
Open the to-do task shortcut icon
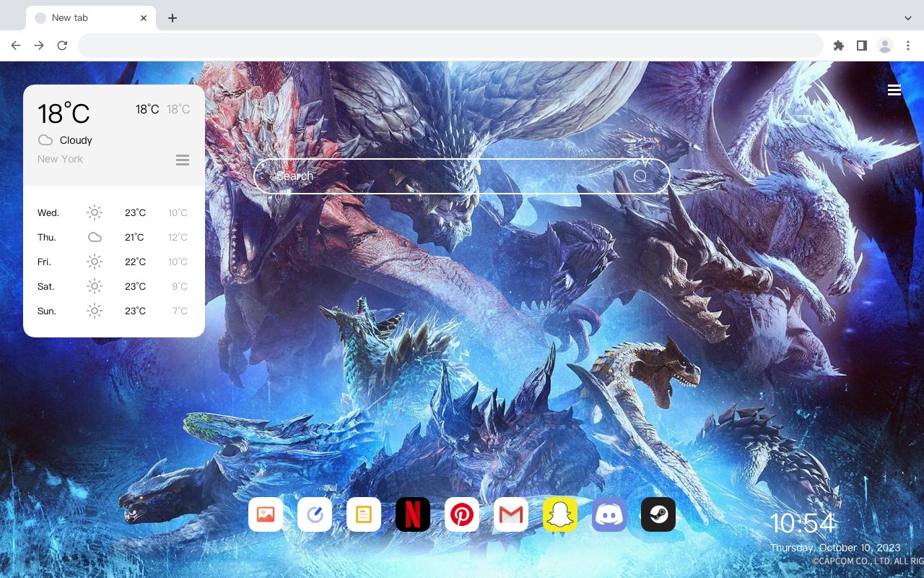pyautogui.click(x=315, y=514)
